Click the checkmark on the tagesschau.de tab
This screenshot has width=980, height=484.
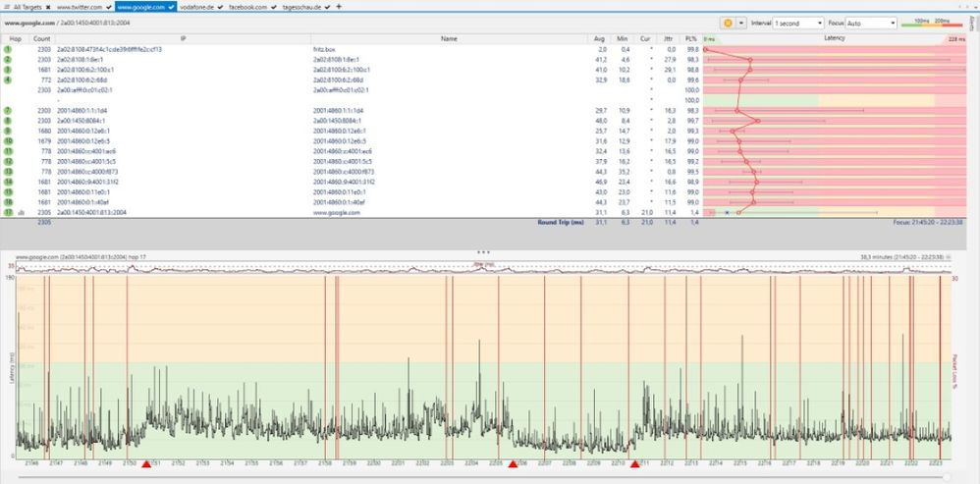(x=328, y=7)
